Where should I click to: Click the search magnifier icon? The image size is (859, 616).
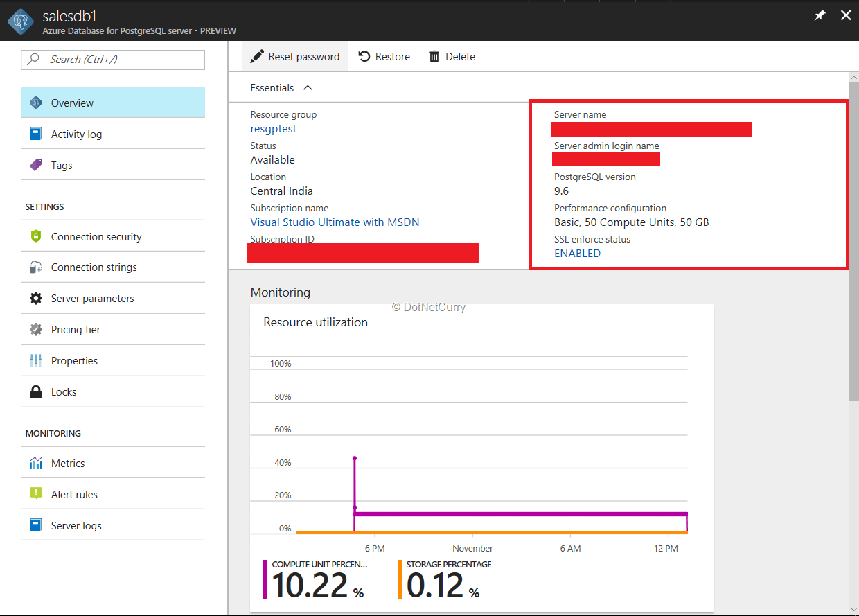[x=33, y=60]
